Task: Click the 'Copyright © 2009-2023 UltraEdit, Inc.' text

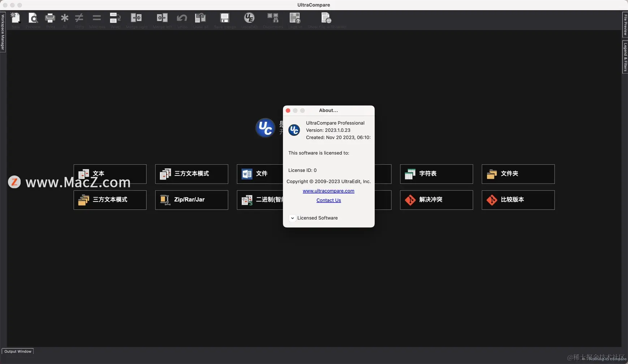Action: coord(328,182)
